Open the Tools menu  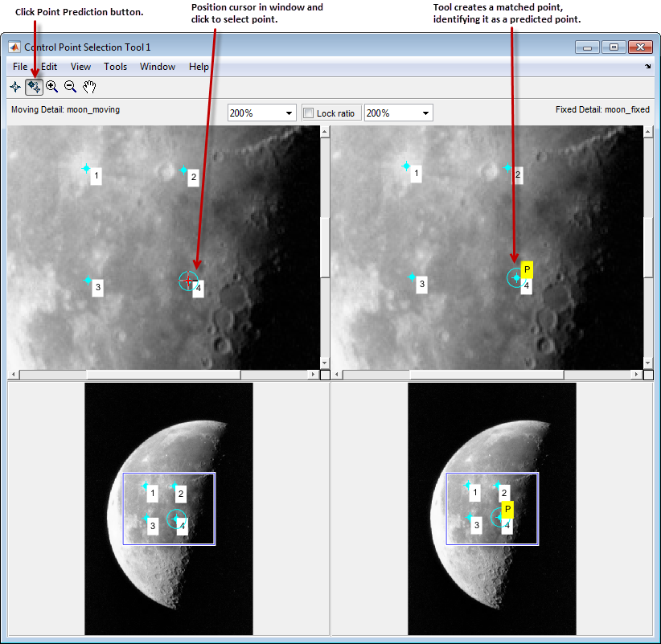(115, 67)
